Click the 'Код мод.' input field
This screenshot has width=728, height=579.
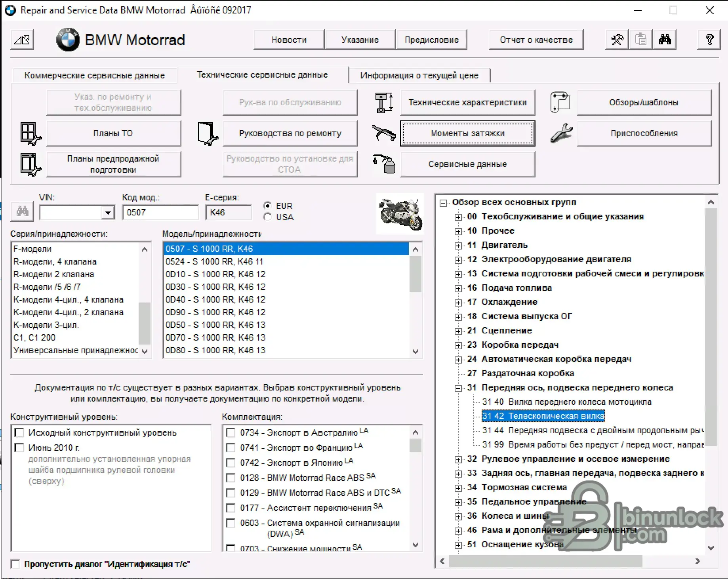point(160,212)
